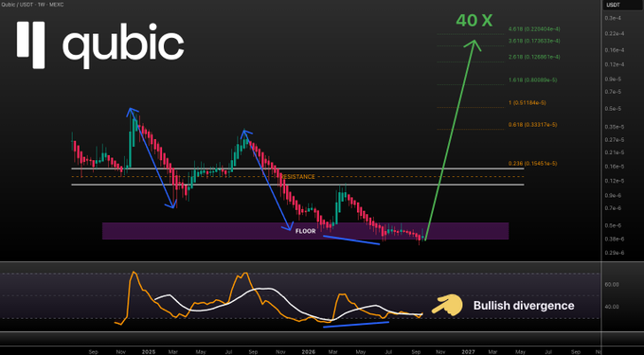Viewport: 644px width, 355px height.
Task: Click the 0.5e-5 price axis value
Action: (613, 109)
